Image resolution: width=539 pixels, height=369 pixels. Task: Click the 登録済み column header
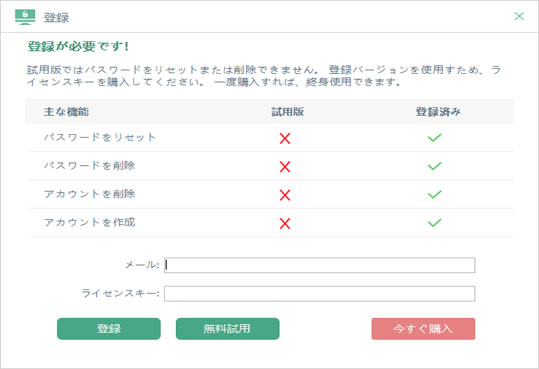click(x=438, y=112)
